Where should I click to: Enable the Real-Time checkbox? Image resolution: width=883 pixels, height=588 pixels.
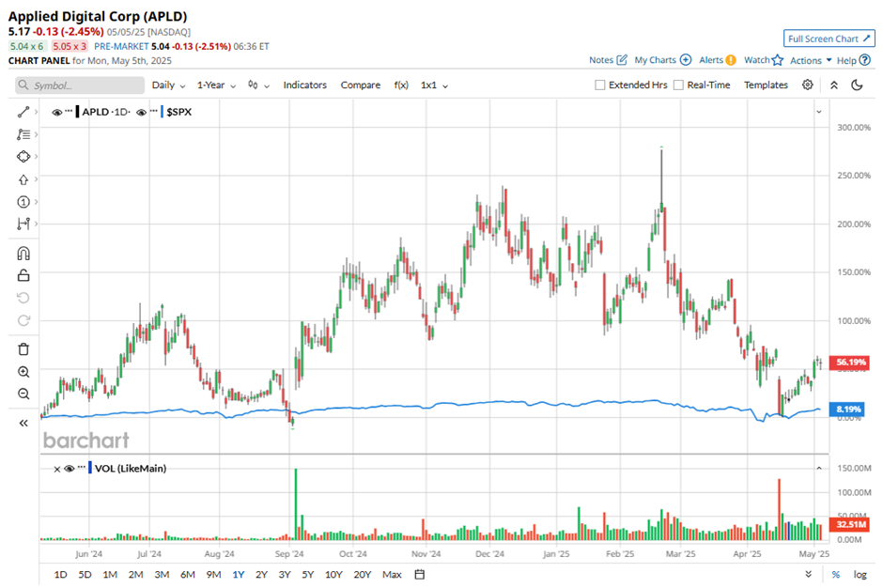click(678, 85)
